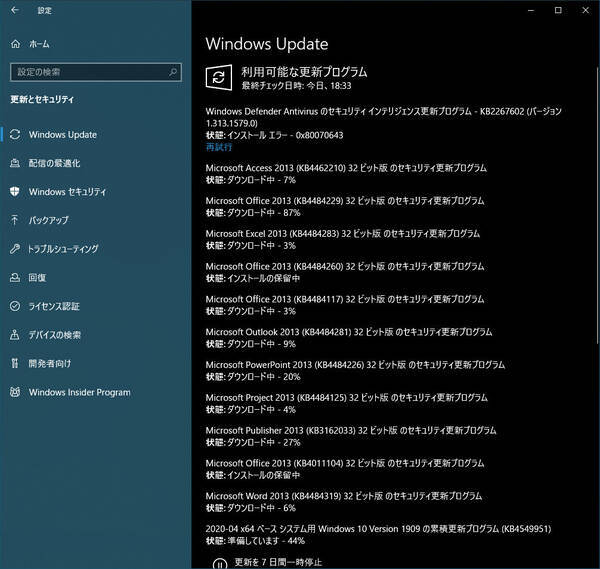The height and width of the screenshot is (569, 600).
Task: Focus the 設定の検索 search field
Action: (96, 72)
